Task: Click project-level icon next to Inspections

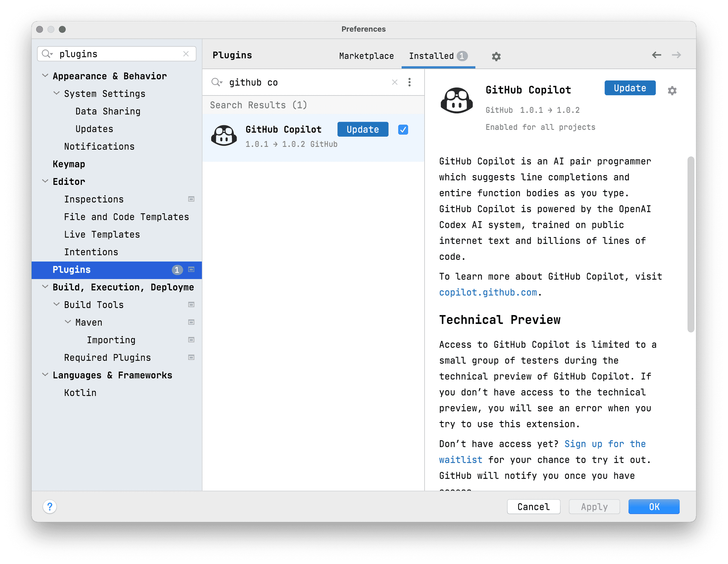Action: [191, 199]
